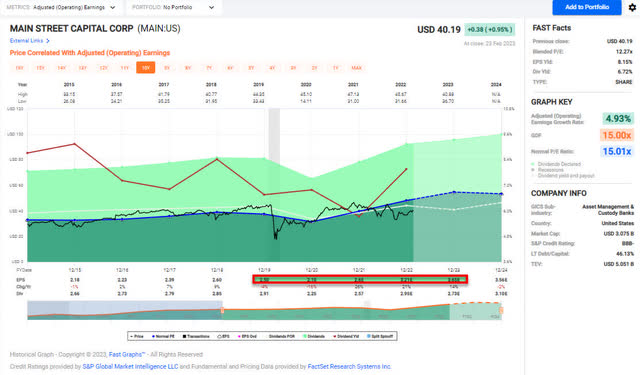Open the Portfolio dropdown
The width and height of the screenshot is (640, 375).
pyautogui.click(x=173, y=7)
